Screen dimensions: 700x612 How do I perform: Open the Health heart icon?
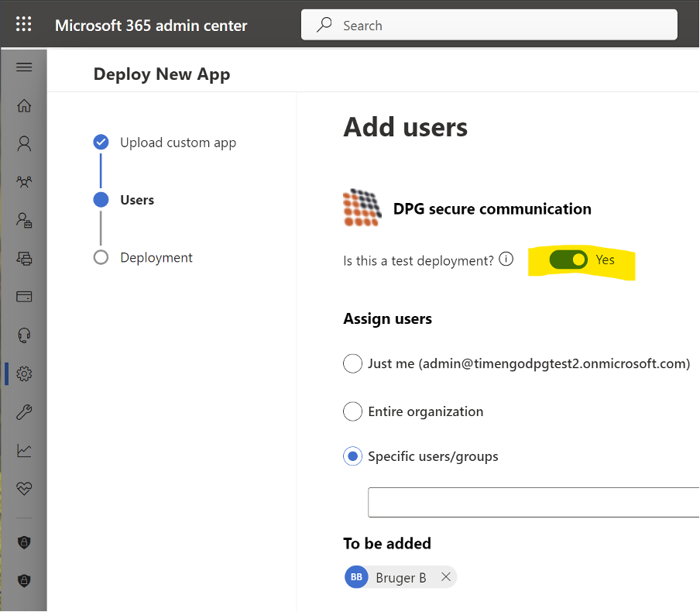click(x=24, y=488)
